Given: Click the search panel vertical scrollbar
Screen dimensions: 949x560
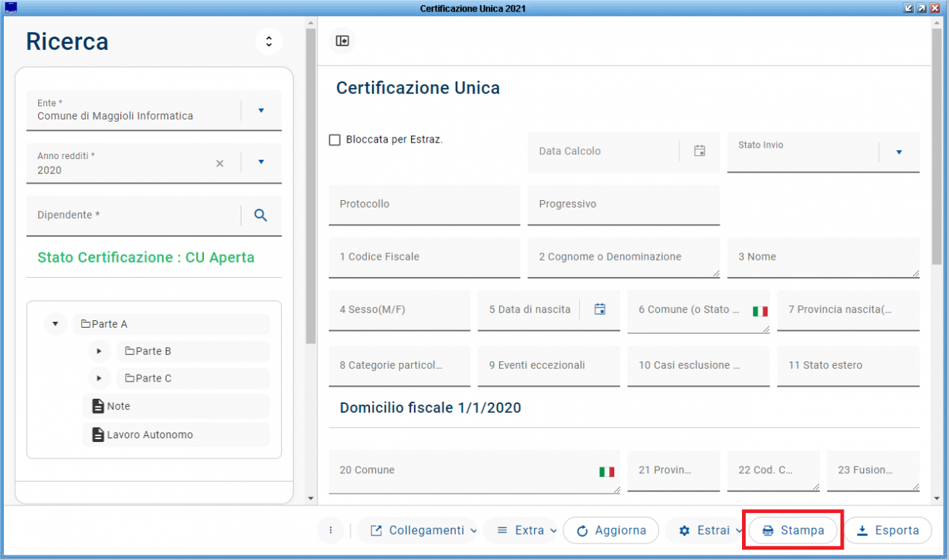Looking at the screenshot, I should [311, 187].
